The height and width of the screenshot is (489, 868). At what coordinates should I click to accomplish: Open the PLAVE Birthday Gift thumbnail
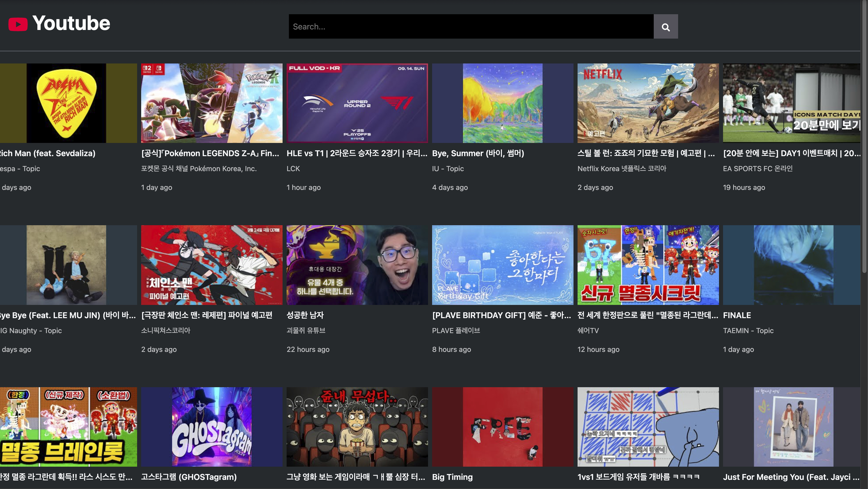[502, 265]
